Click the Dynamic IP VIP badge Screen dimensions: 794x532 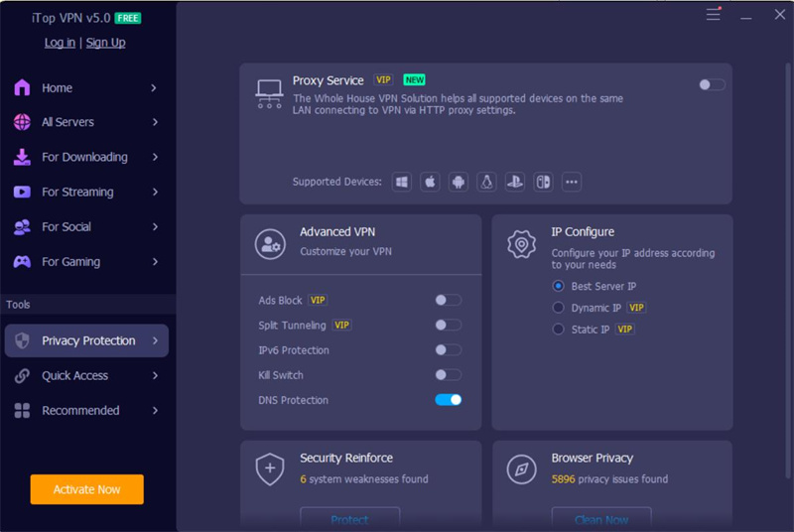(636, 308)
